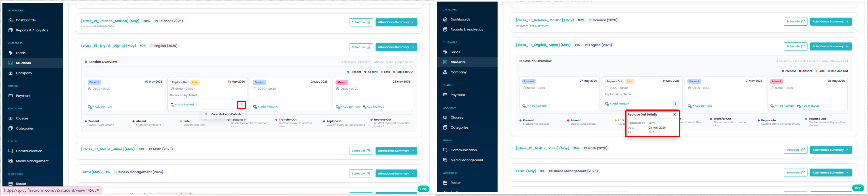The width and height of the screenshot is (868, 196).
Task: Click Add Makeup icon on 28 May card, right screenshot
Action: [x=799, y=106]
